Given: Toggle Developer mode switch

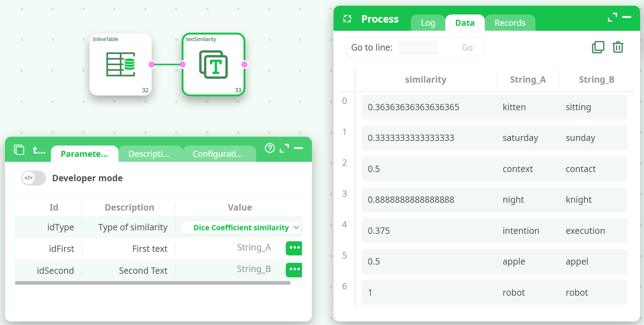Looking at the screenshot, I should [x=34, y=178].
